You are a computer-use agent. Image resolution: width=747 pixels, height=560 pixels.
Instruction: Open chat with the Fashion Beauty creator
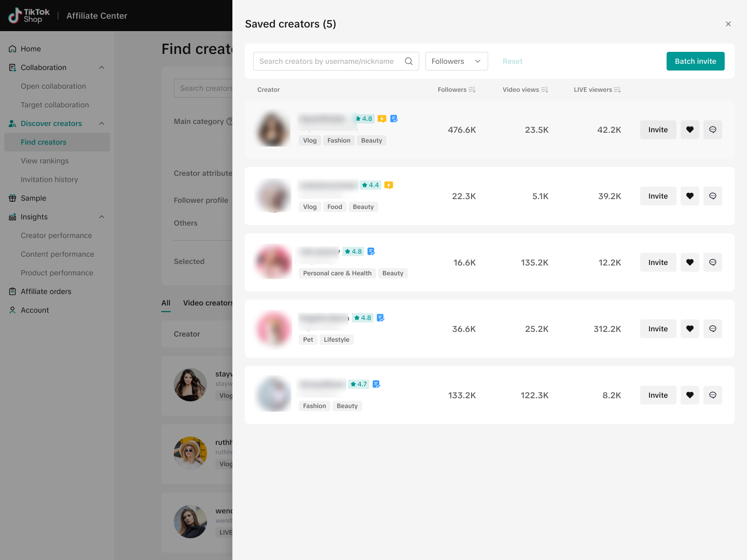pyautogui.click(x=713, y=395)
